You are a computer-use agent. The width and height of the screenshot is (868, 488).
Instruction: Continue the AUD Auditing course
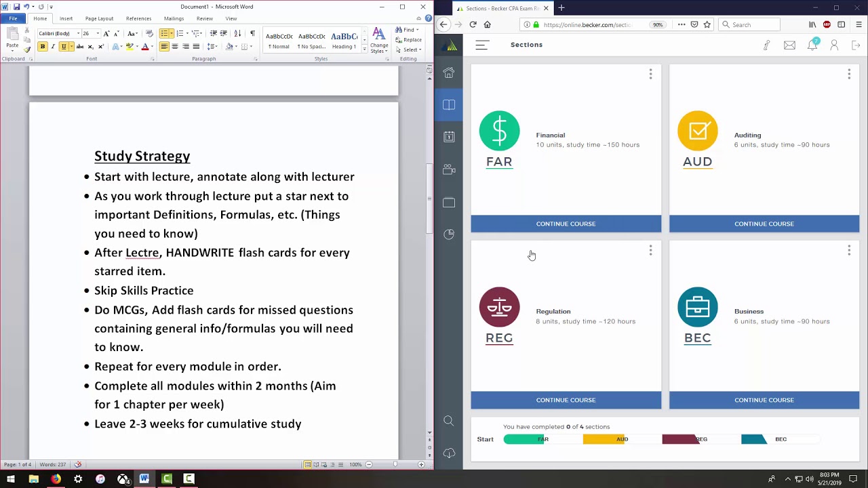(x=764, y=224)
